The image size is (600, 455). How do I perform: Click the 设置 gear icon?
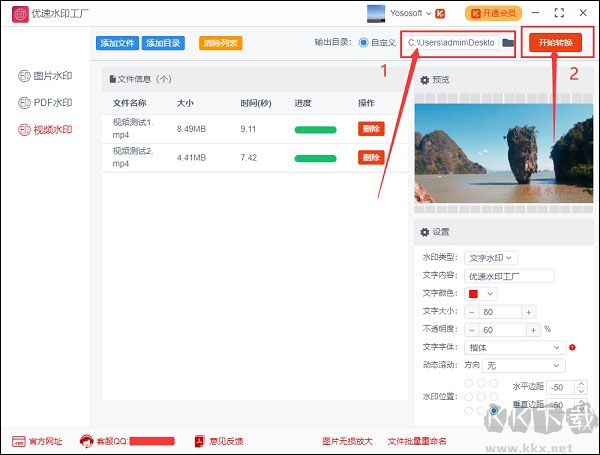[424, 232]
